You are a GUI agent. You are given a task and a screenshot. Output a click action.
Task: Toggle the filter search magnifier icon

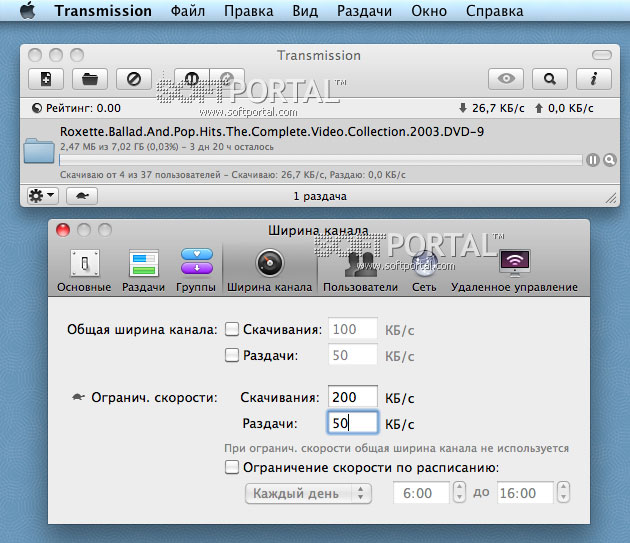point(550,78)
